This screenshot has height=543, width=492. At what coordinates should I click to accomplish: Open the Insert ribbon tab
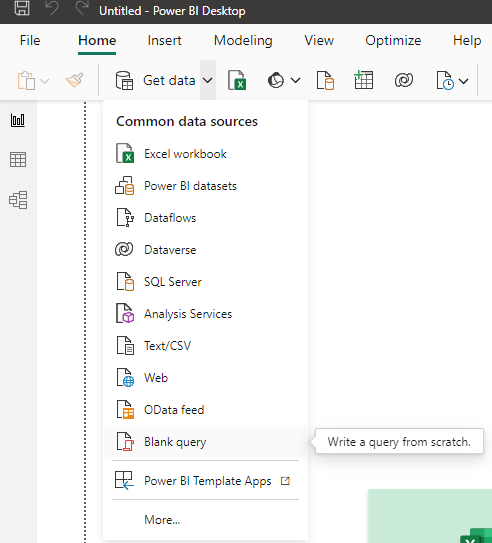tap(164, 41)
